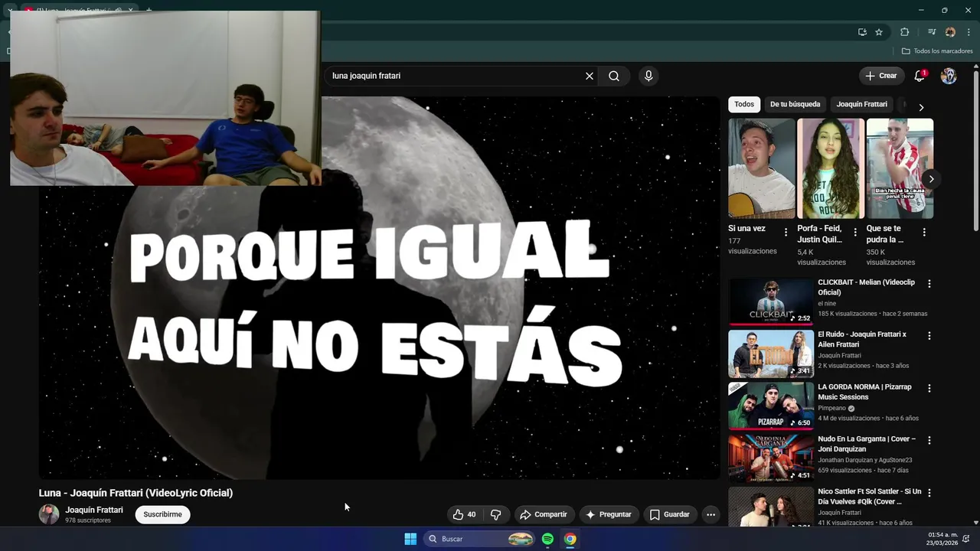Open Google Chrome from the taskbar
The image size is (980, 551).
click(x=570, y=539)
